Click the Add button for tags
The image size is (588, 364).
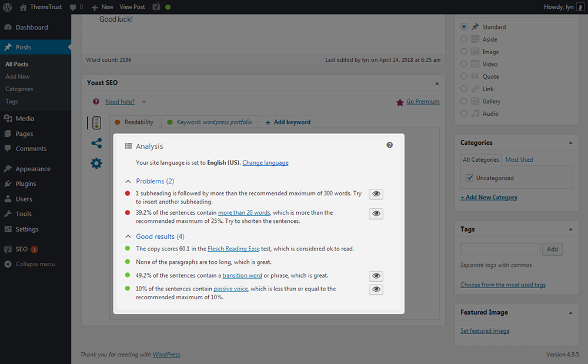(x=552, y=249)
